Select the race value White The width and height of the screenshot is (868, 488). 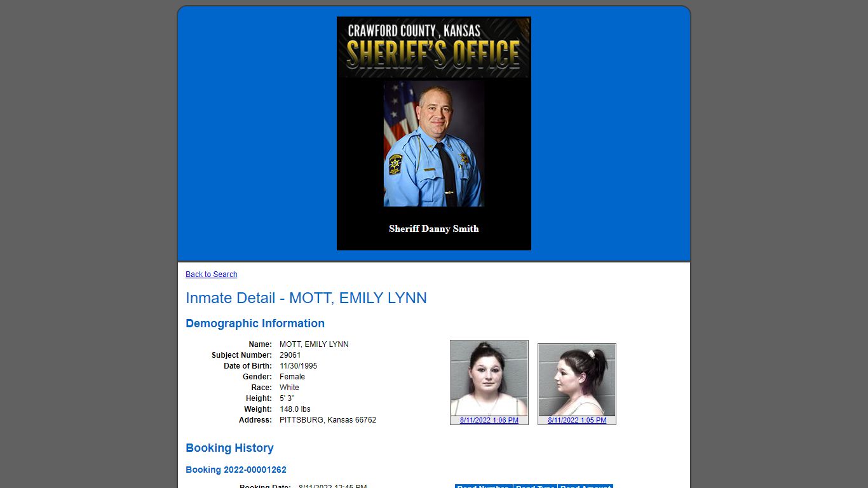[x=289, y=388]
